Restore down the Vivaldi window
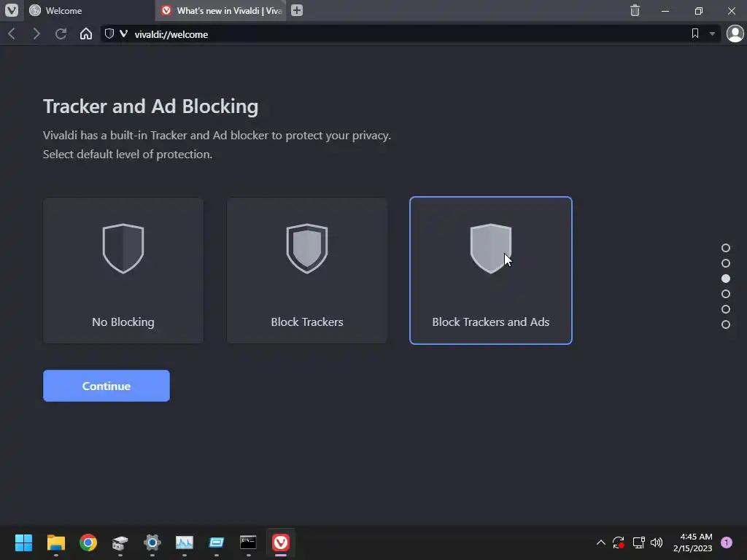The image size is (747, 560). pyautogui.click(x=699, y=10)
